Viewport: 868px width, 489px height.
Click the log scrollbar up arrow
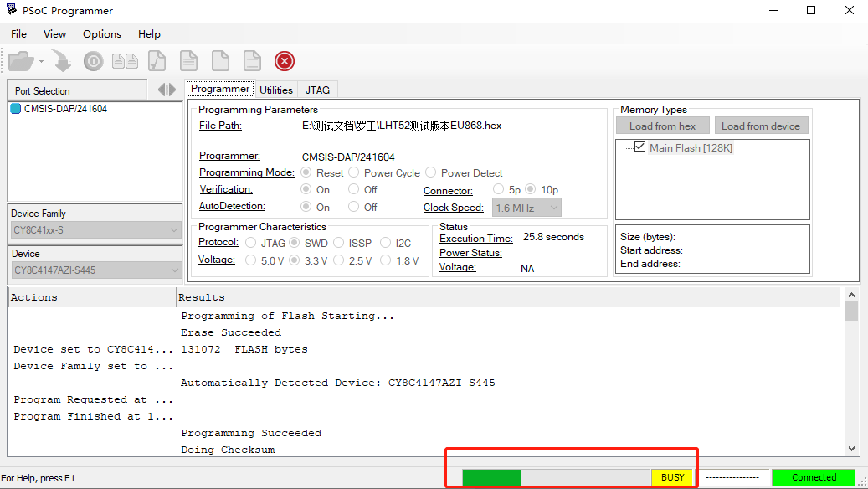click(851, 295)
